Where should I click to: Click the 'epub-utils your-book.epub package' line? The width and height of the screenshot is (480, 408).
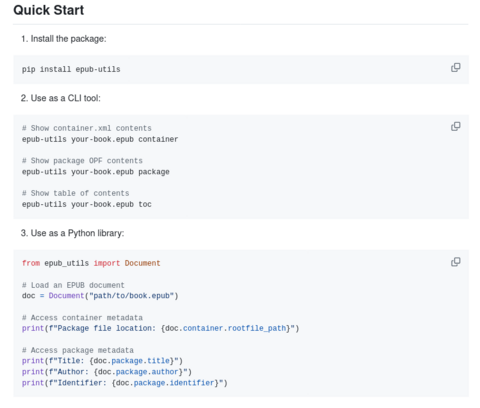(96, 172)
